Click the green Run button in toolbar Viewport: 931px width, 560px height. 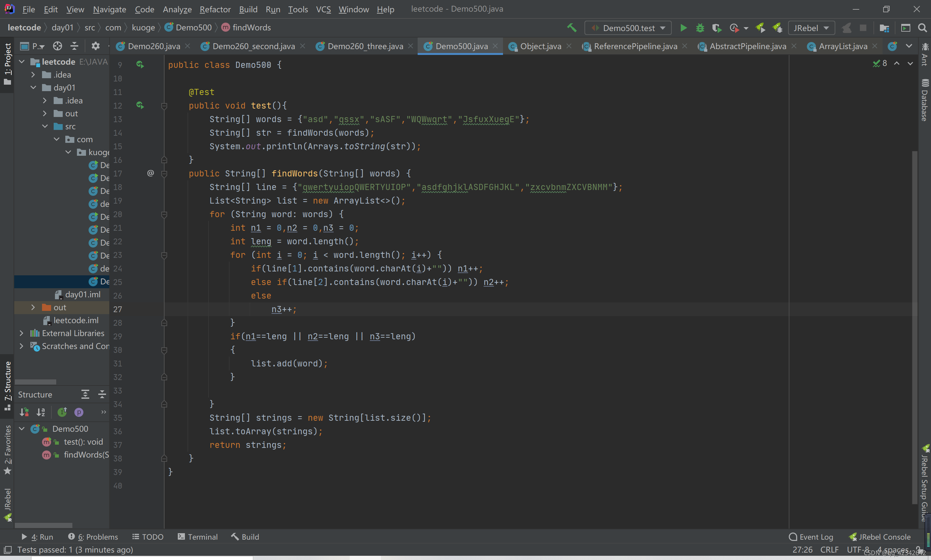(x=683, y=28)
